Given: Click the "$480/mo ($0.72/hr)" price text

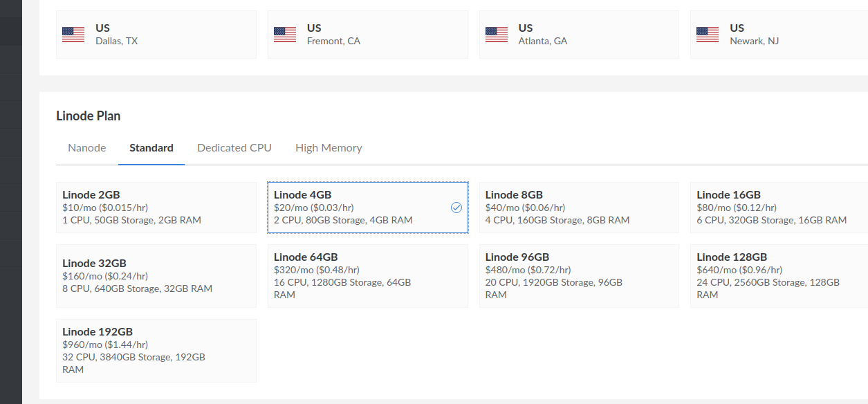Looking at the screenshot, I should [528, 270].
